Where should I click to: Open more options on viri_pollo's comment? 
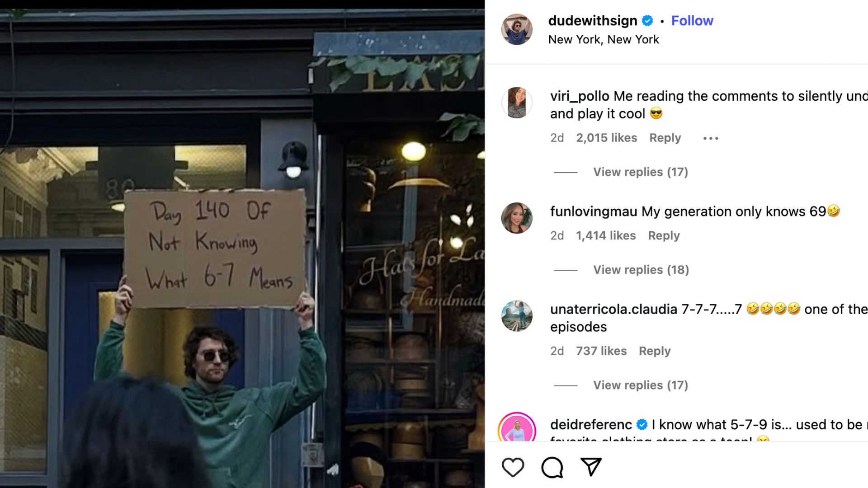711,138
